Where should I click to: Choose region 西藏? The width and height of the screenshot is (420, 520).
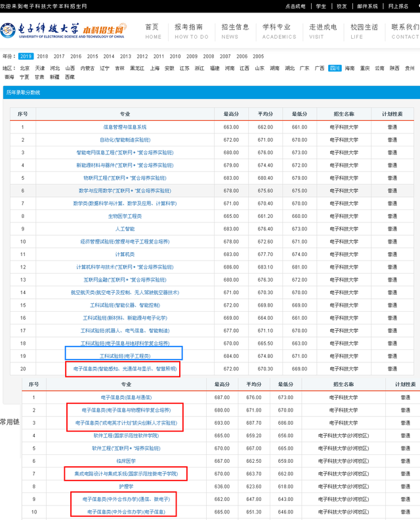(x=70, y=77)
